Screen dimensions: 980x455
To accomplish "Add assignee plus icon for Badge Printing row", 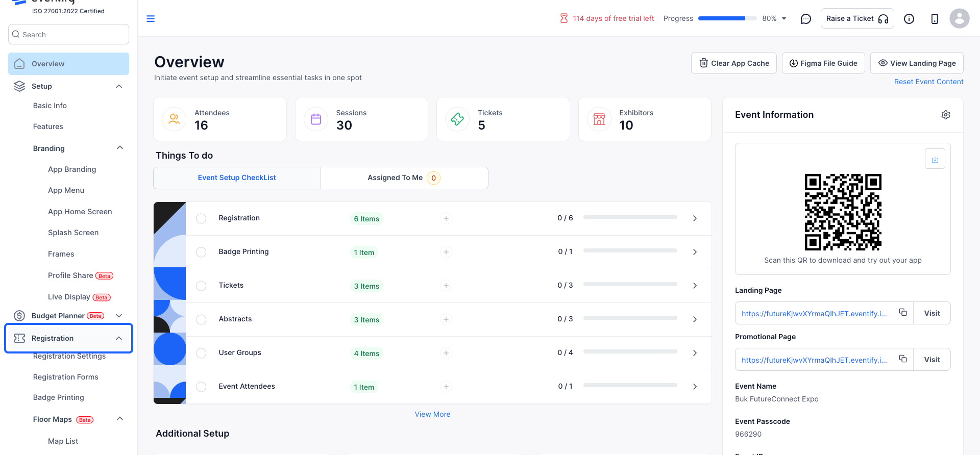I will tap(446, 252).
